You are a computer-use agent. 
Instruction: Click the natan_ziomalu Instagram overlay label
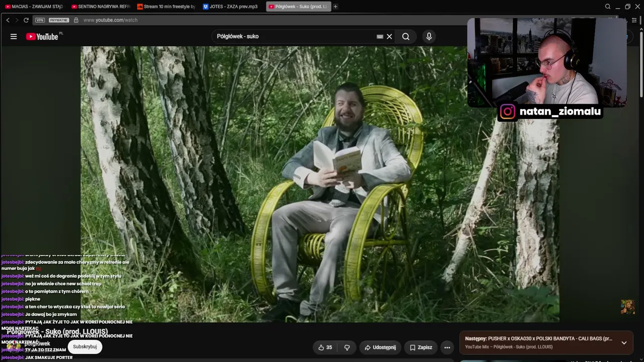[550, 112]
